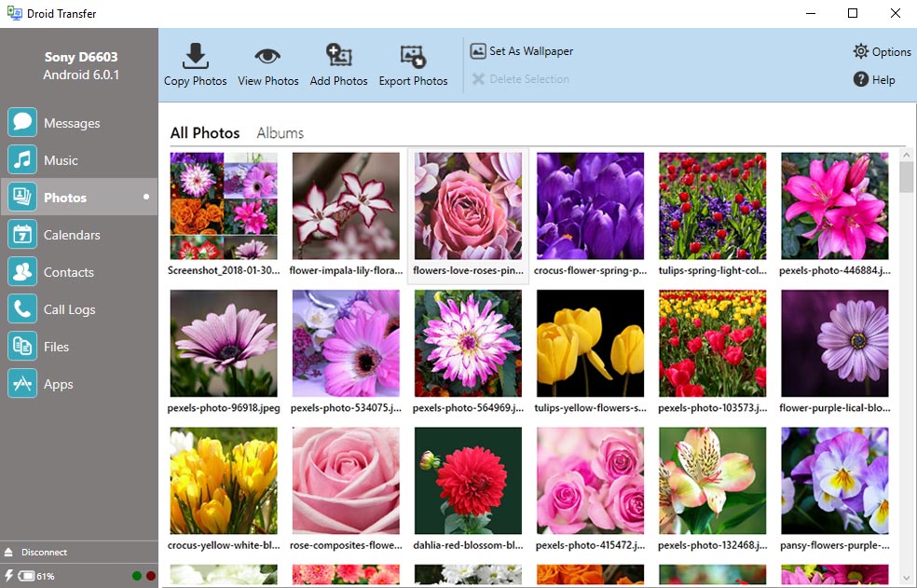Click the green connection status indicator

(x=137, y=576)
